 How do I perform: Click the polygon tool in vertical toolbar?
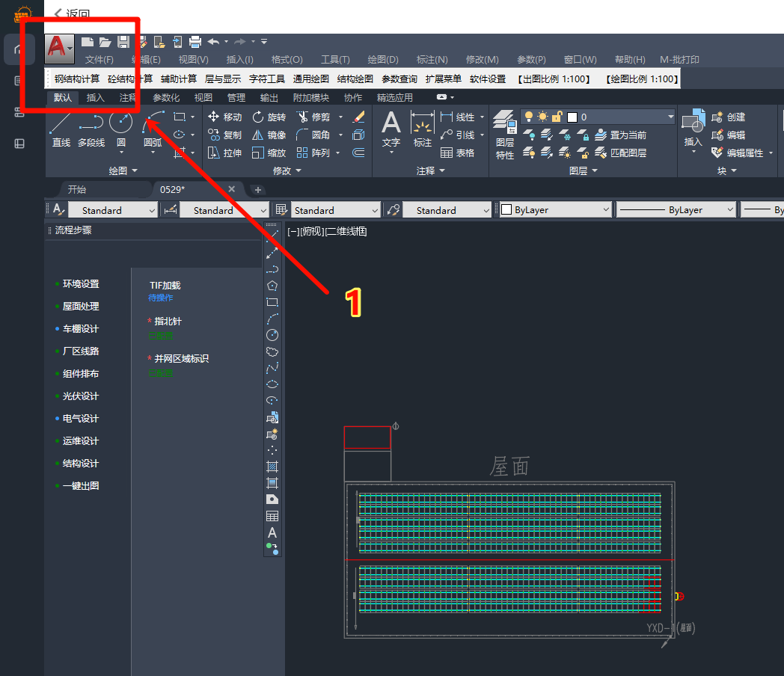tap(272, 286)
